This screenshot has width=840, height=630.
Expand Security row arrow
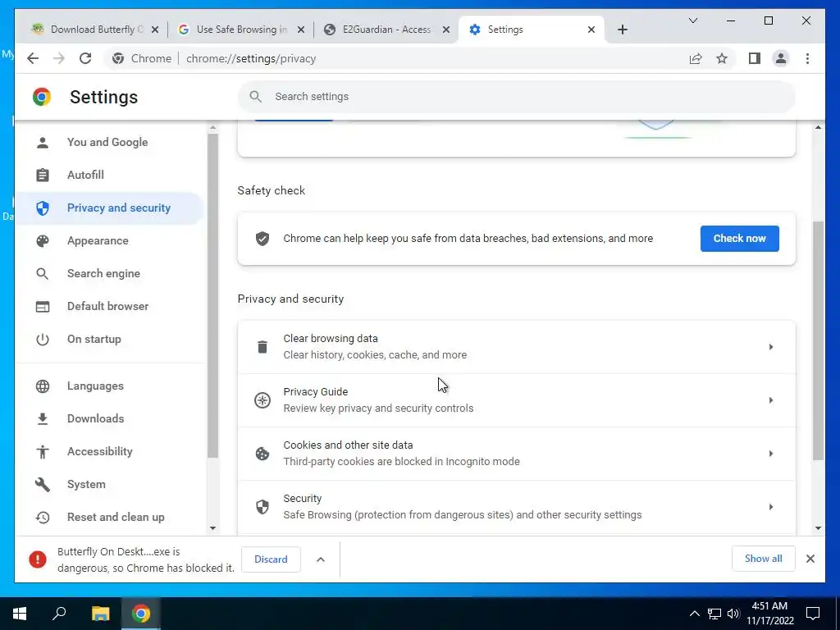tap(771, 507)
